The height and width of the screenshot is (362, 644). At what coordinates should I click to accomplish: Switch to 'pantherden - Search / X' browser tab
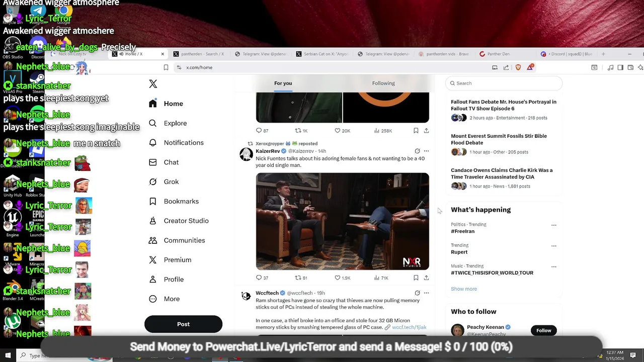199,54
